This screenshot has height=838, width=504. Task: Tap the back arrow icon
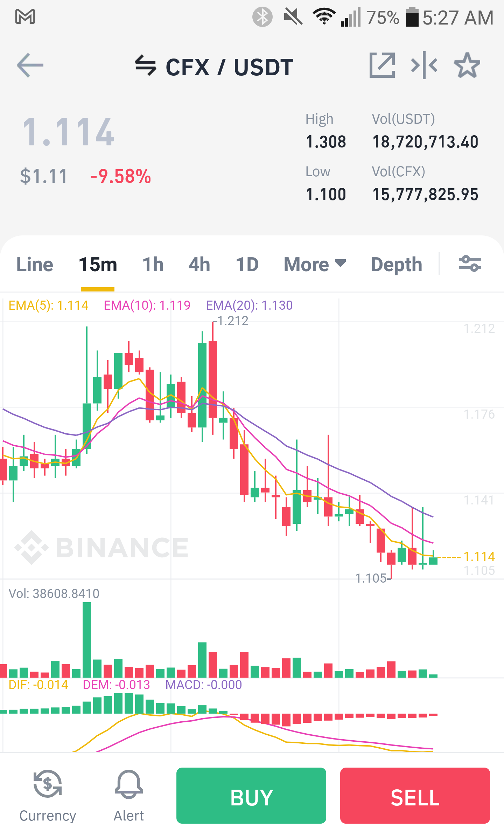click(30, 65)
